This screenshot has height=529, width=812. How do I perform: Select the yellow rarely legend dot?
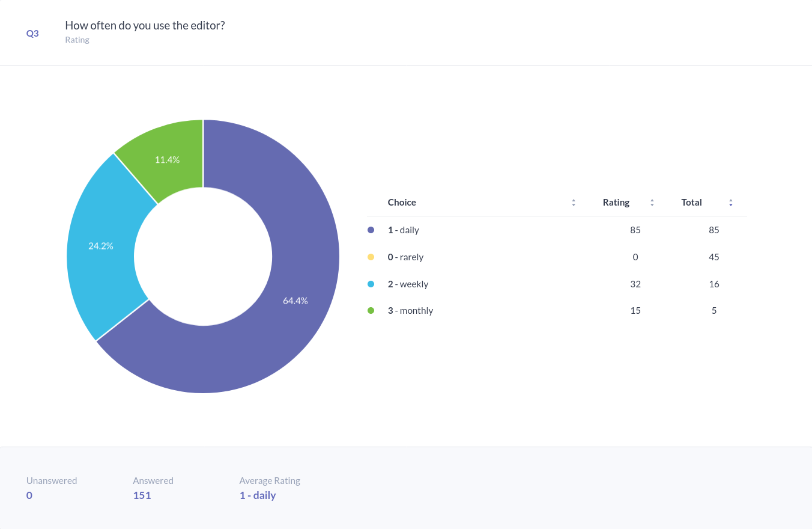pos(371,257)
